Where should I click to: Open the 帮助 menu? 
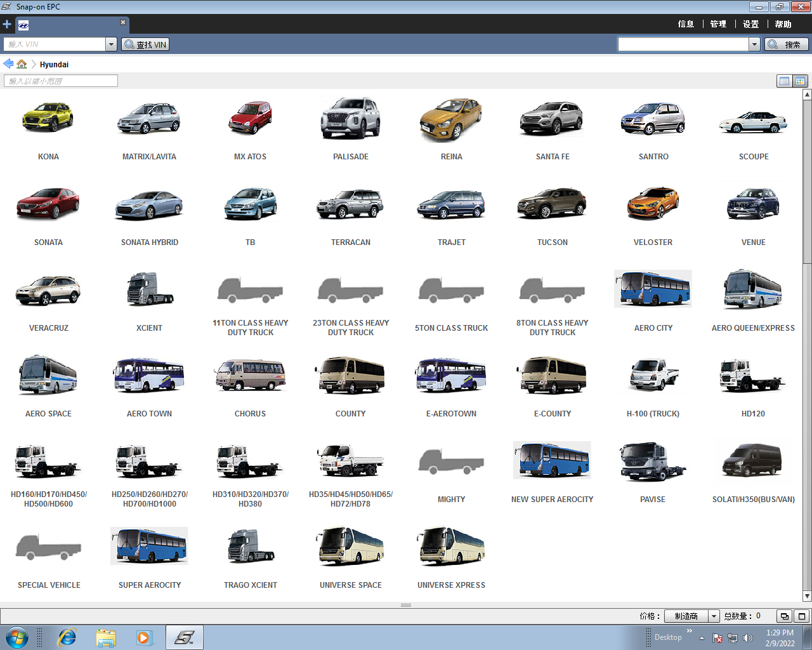(x=783, y=24)
